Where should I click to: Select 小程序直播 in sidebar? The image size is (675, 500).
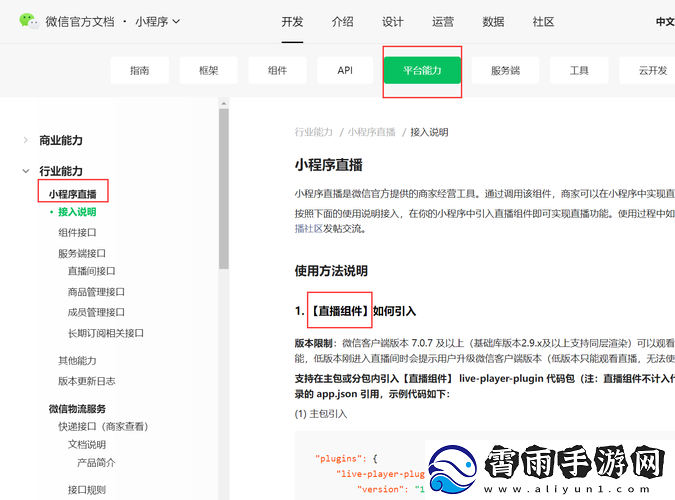(72, 194)
